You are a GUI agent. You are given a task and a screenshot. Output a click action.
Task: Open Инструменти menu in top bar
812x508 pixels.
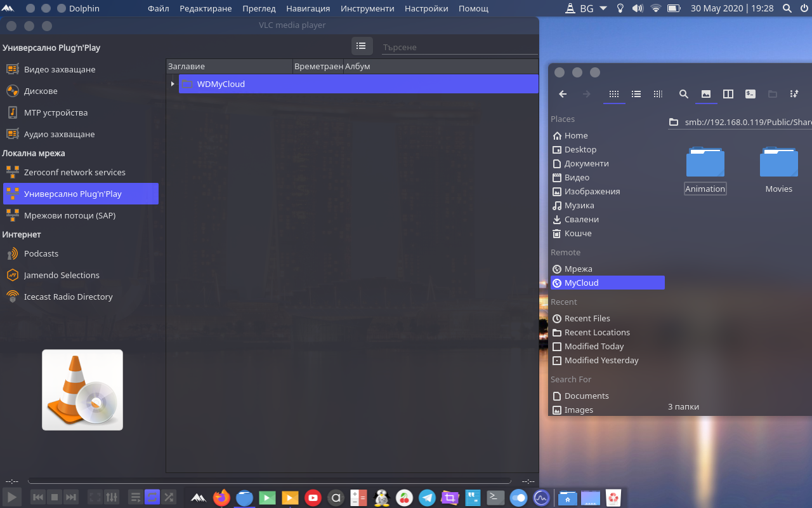(367, 8)
